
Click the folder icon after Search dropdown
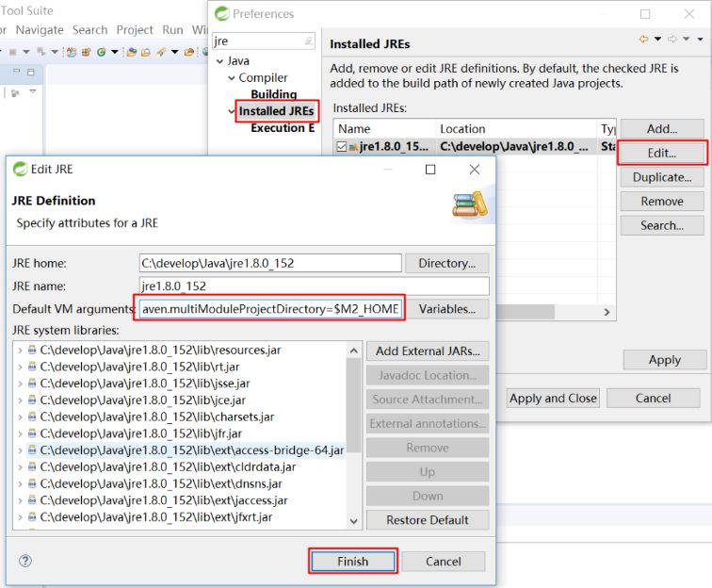[x=189, y=52]
